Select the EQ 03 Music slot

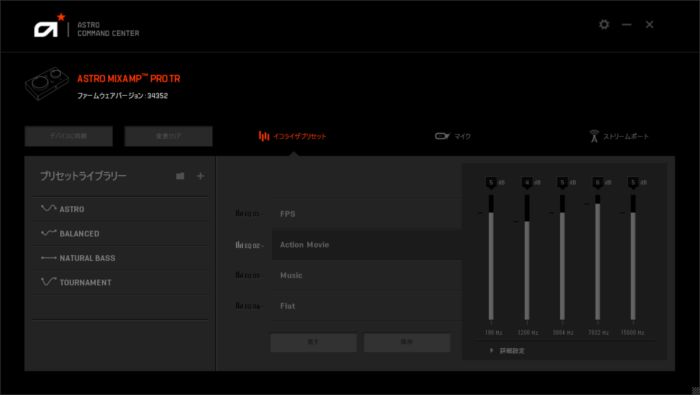coord(367,275)
